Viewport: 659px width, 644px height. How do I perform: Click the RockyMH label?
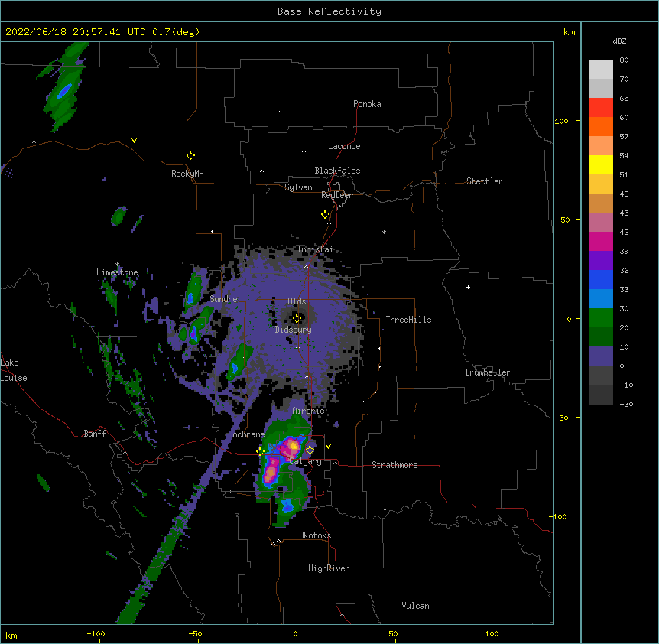click(187, 174)
